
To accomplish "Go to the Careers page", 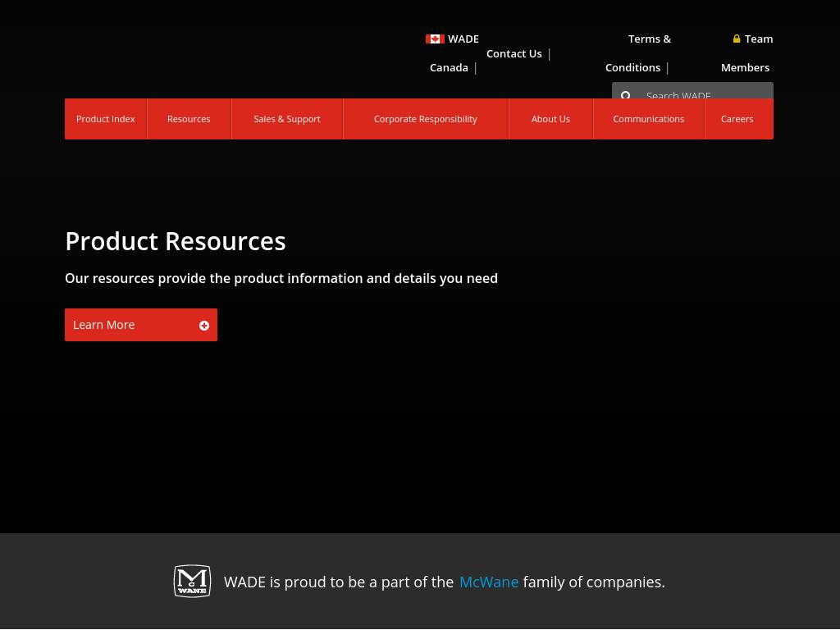I will [737, 119].
